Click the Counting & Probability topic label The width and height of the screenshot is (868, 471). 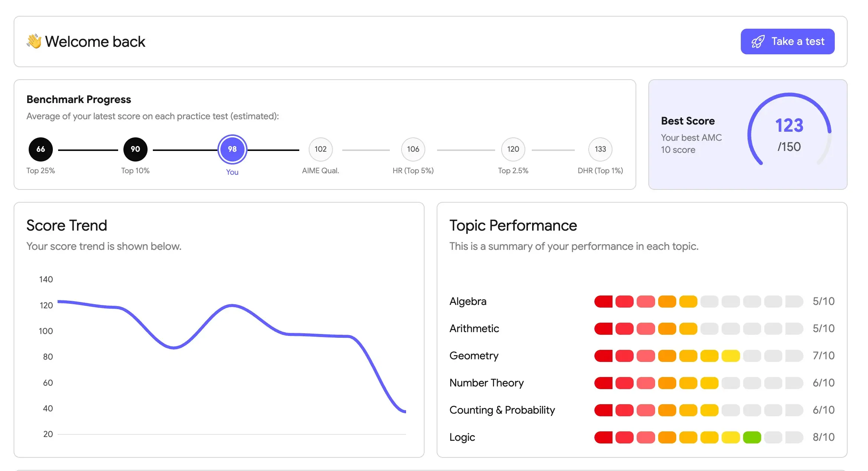[502, 410]
